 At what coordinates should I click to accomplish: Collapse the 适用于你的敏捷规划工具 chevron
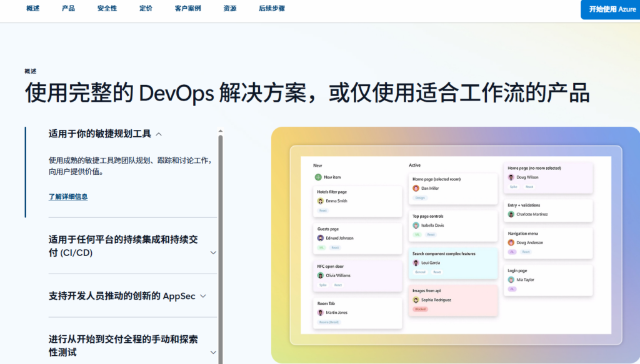click(x=159, y=134)
